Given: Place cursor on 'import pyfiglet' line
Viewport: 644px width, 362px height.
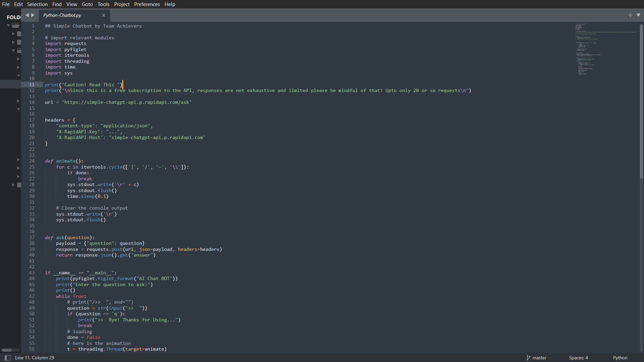Looking at the screenshot, I should (x=66, y=49).
